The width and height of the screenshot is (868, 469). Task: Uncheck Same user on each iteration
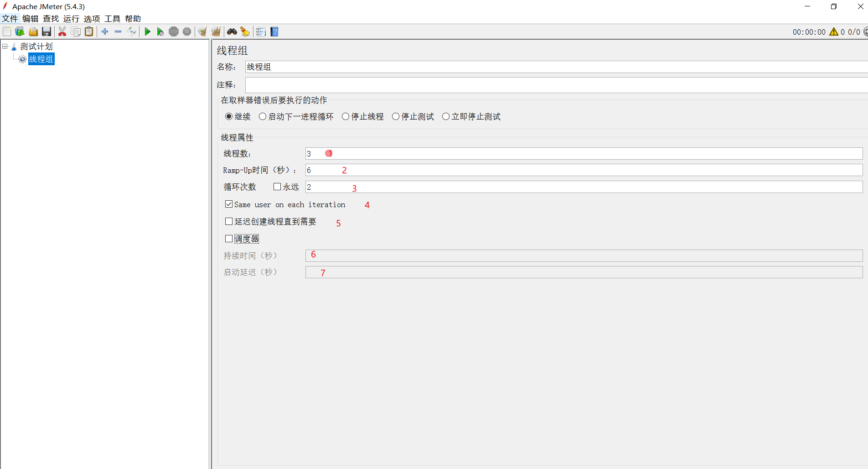[x=229, y=204]
